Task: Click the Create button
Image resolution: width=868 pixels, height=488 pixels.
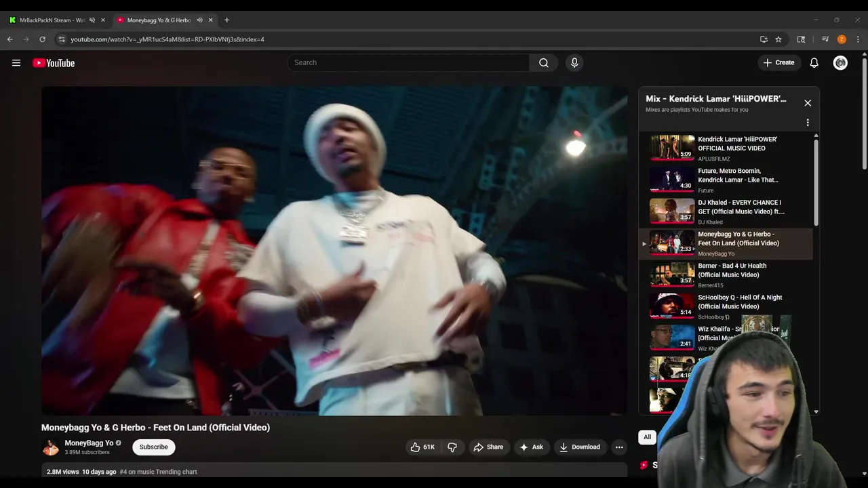Action: [x=778, y=63]
